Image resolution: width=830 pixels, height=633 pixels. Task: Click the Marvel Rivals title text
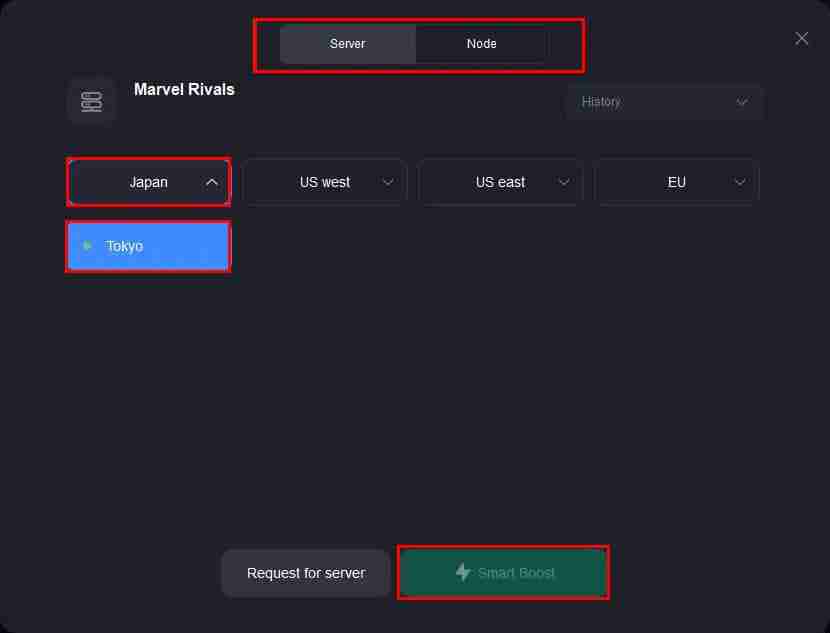[x=184, y=89]
